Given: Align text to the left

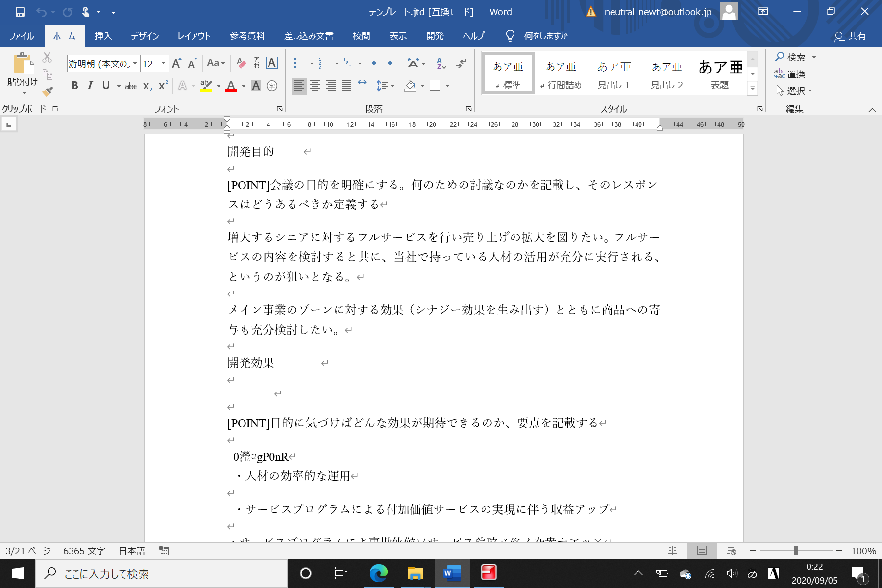Looking at the screenshot, I should click(x=299, y=86).
